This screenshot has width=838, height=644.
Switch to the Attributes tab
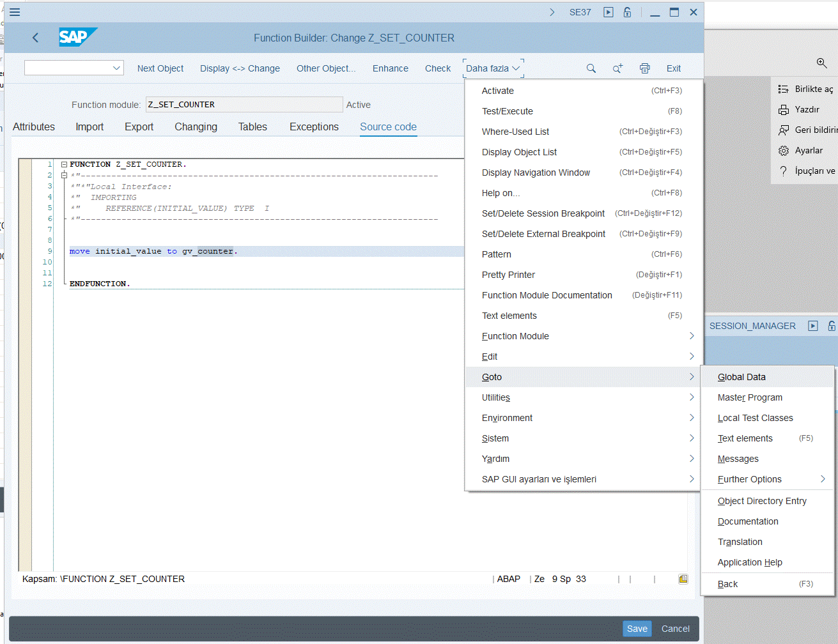34,126
